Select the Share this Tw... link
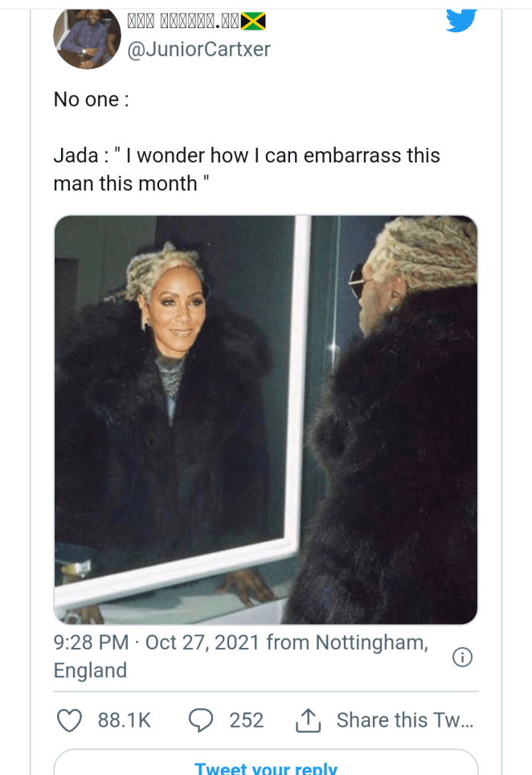 point(405,720)
